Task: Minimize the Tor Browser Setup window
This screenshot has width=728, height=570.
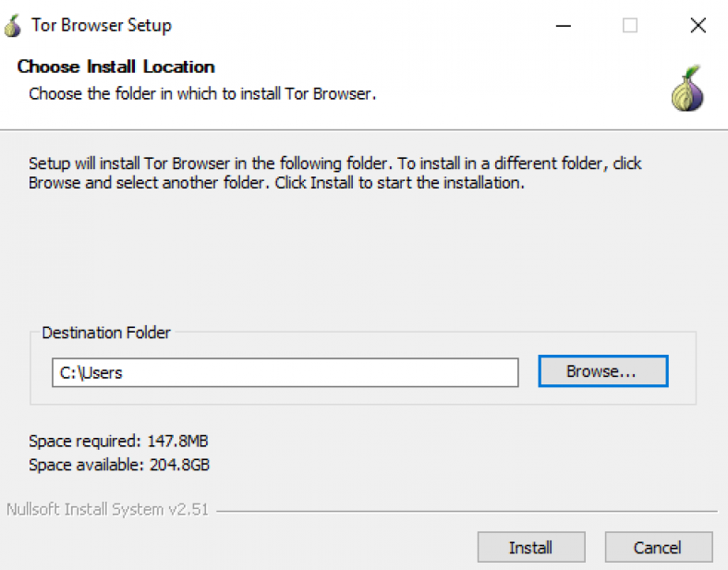Action: (x=563, y=26)
